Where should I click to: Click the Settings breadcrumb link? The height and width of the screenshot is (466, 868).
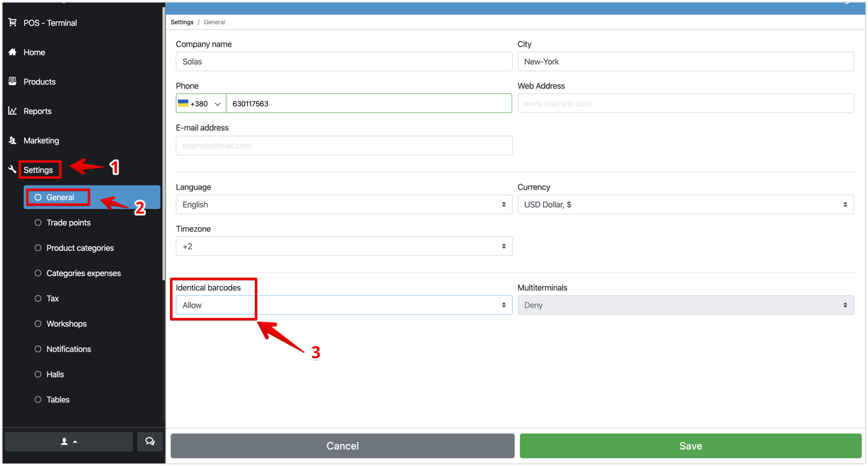pos(182,22)
